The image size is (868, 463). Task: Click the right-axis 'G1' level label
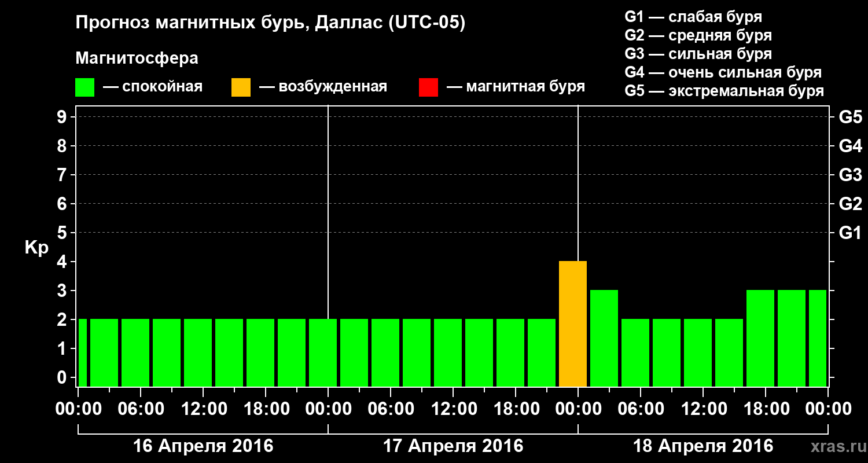pyautogui.click(x=851, y=233)
